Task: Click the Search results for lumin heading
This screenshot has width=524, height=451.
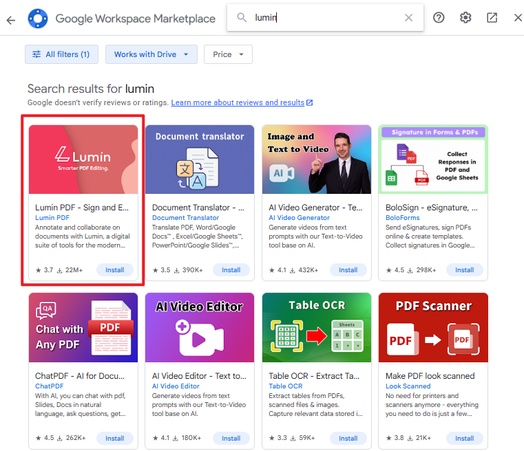Action: [x=91, y=89]
